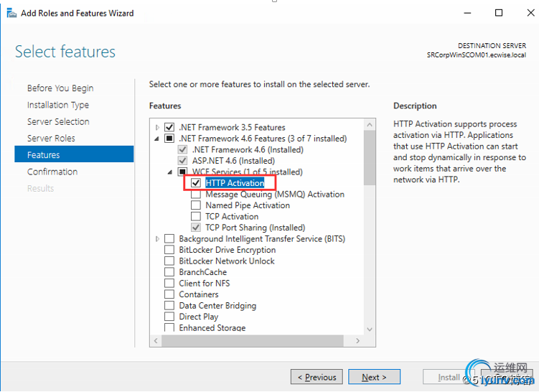Image resolution: width=539 pixels, height=392 pixels.
Task: Close the Add Roles and Features Wizard
Action: (x=530, y=13)
